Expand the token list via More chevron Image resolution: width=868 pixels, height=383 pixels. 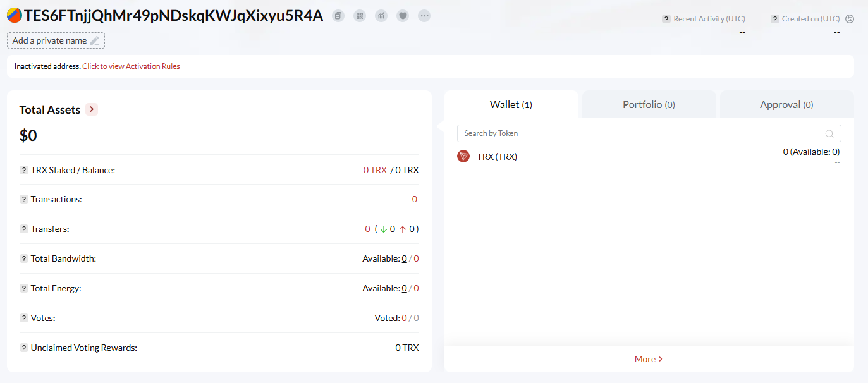pyautogui.click(x=661, y=359)
